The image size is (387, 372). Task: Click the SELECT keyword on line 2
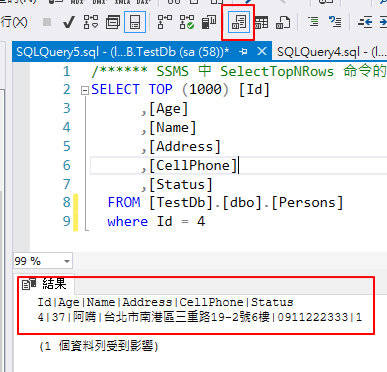tap(115, 89)
